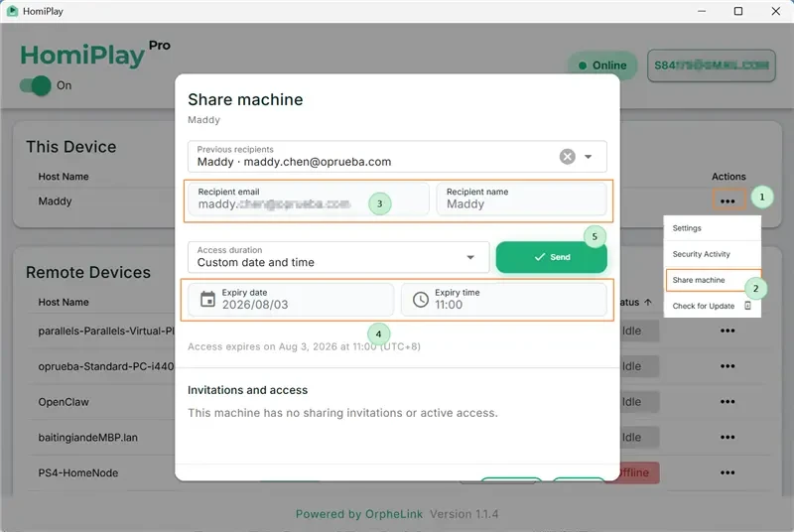Open the Expiry date calendar icon
794x532 pixels.
(x=207, y=299)
